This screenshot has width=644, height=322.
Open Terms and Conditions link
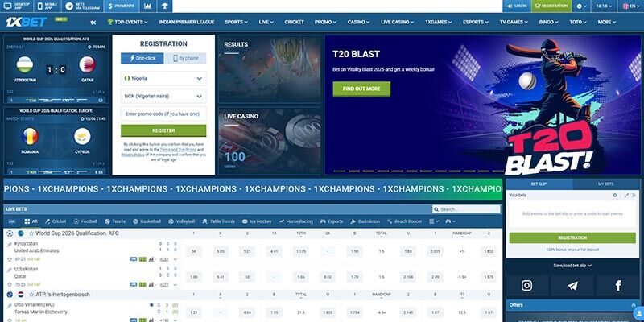pyautogui.click(x=178, y=150)
